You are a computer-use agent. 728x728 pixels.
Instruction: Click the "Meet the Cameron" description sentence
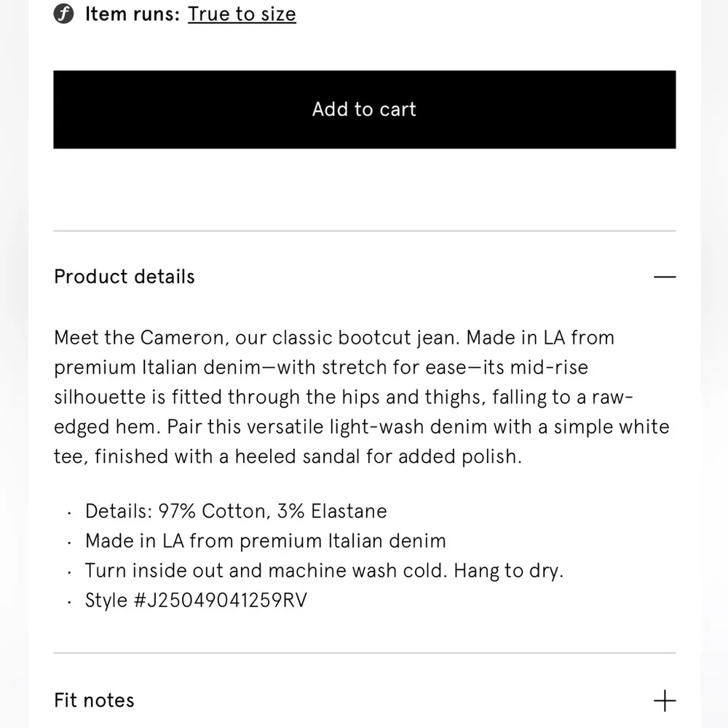point(142,338)
